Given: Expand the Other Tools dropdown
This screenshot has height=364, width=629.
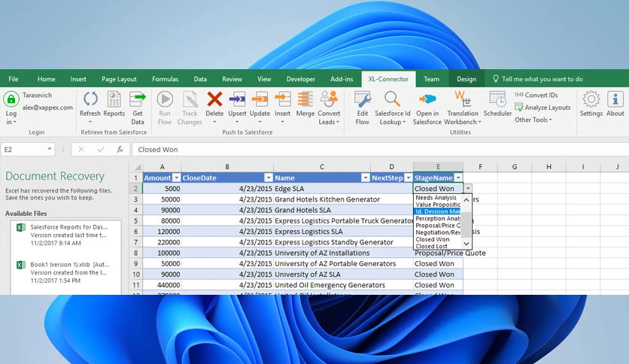Looking at the screenshot, I should pyautogui.click(x=533, y=120).
